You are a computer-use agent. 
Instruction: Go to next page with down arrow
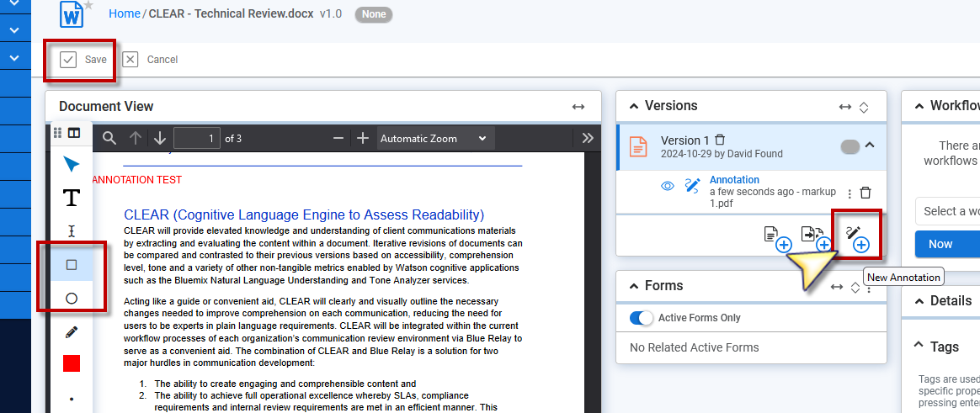tap(160, 138)
